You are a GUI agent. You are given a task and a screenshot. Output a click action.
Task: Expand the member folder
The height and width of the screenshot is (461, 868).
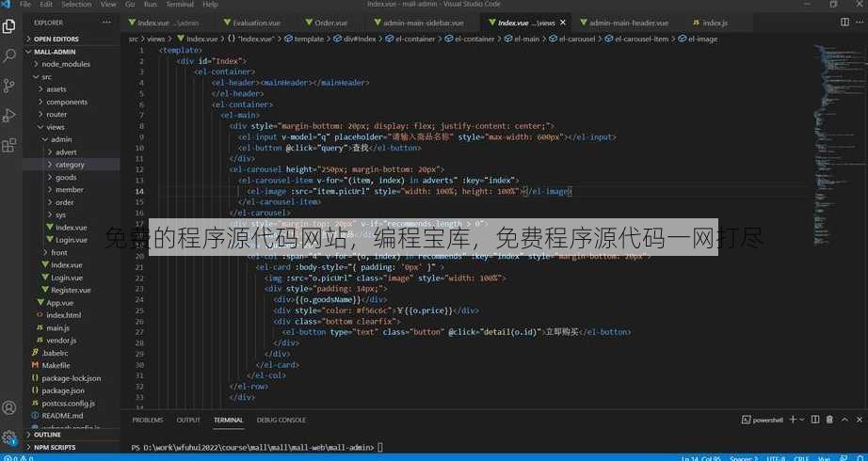point(72,190)
